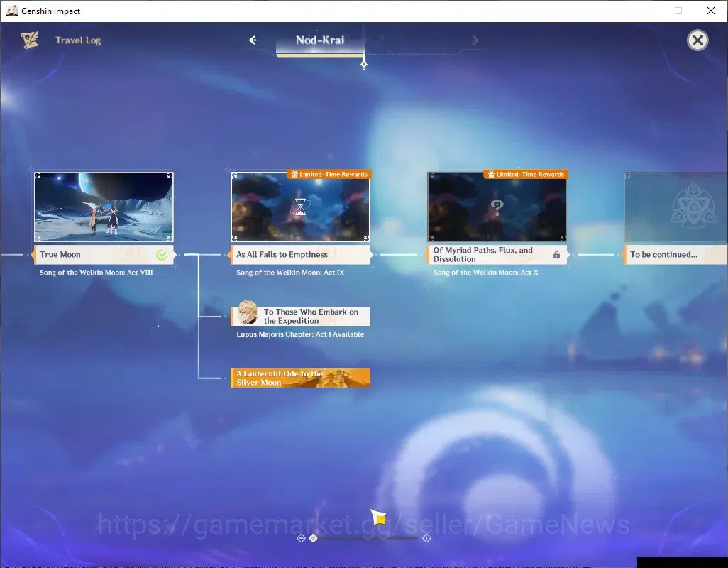Click Song of the Welkin Moon: Act IX text
Viewport: 728px width, 568px height.
290,272
